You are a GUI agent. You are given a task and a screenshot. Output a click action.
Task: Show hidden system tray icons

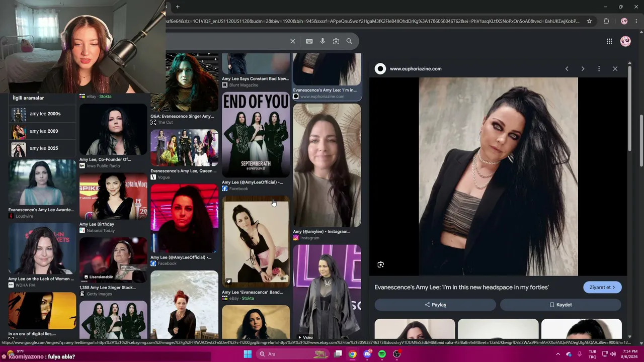pyautogui.click(x=558, y=354)
